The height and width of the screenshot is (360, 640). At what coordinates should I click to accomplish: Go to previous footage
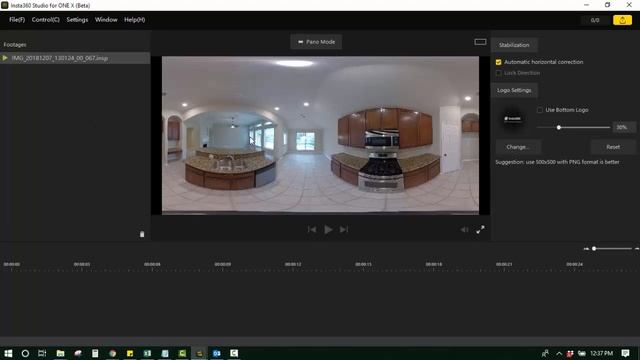click(312, 229)
